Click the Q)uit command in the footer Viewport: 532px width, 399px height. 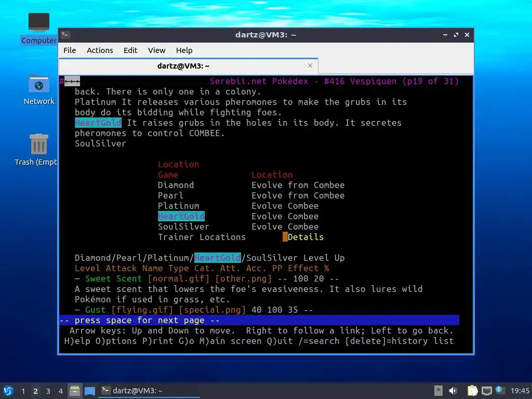[280, 341]
